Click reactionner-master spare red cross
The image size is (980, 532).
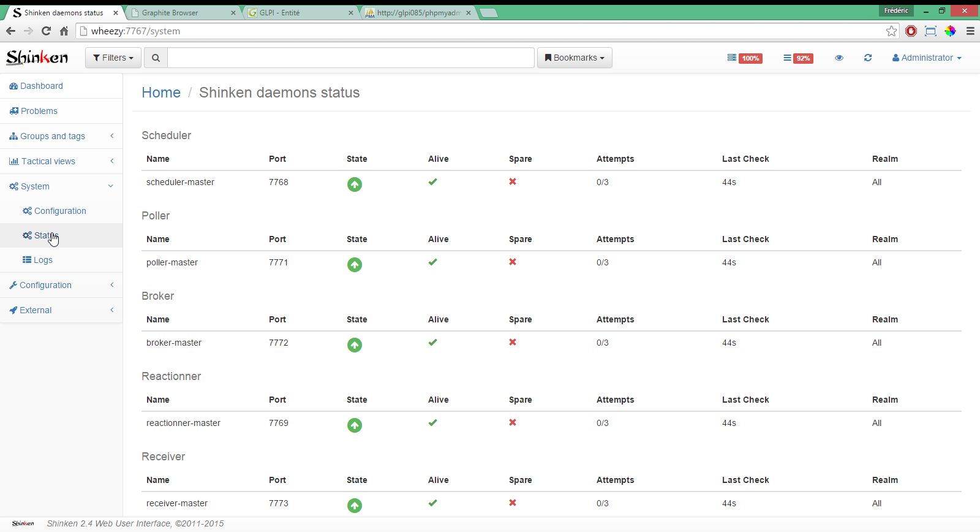[513, 422]
